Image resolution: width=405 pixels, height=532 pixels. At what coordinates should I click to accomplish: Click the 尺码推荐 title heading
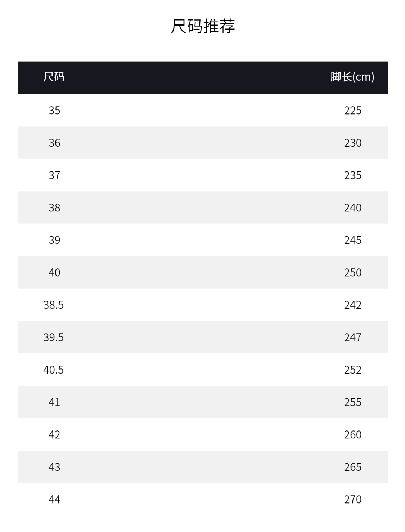tap(203, 26)
